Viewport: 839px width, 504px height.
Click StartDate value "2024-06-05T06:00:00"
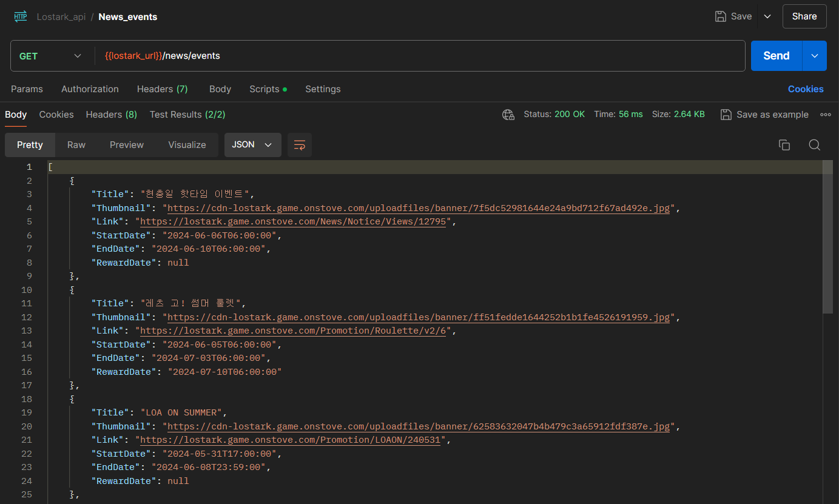point(219,344)
